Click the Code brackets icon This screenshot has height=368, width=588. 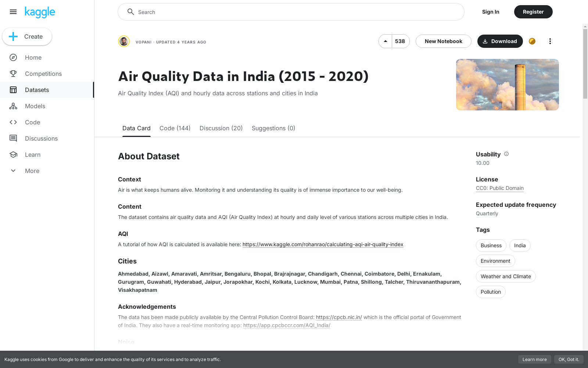coord(13,122)
